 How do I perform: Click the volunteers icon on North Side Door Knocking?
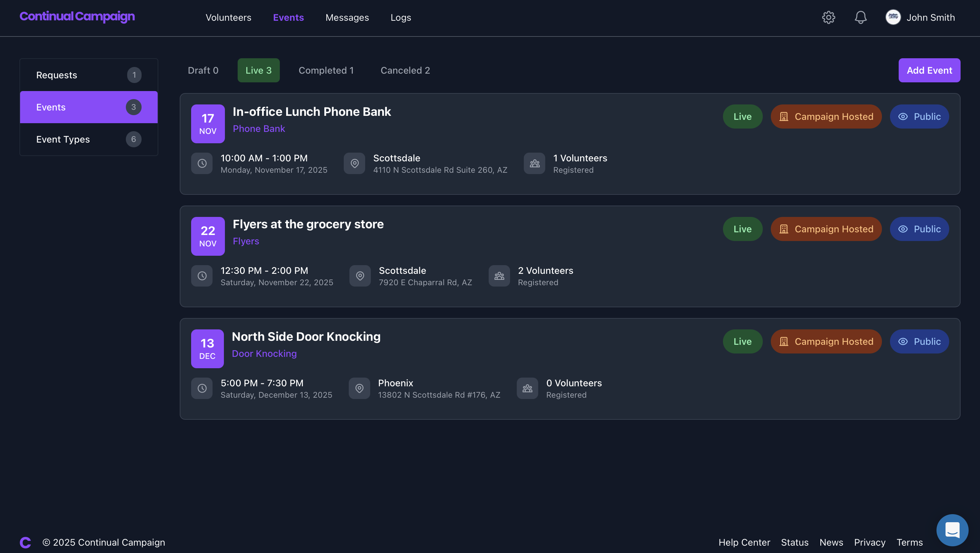pos(527,388)
